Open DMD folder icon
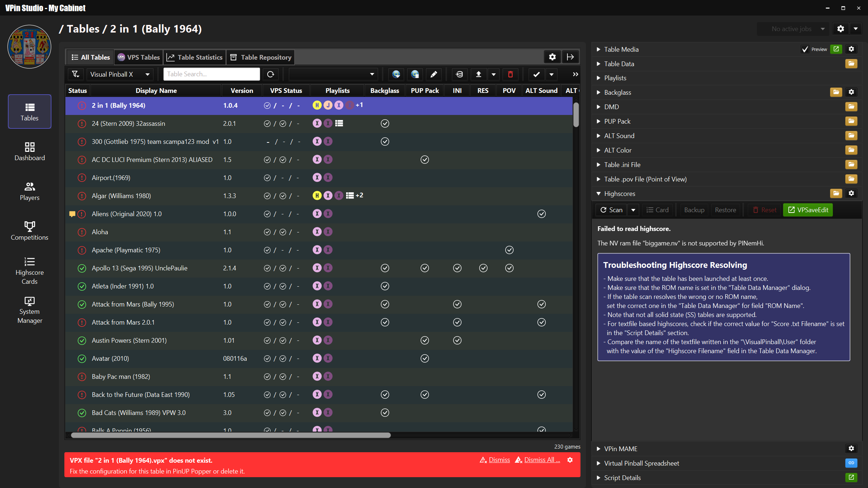The image size is (868, 488). pyautogui.click(x=851, y=107)
